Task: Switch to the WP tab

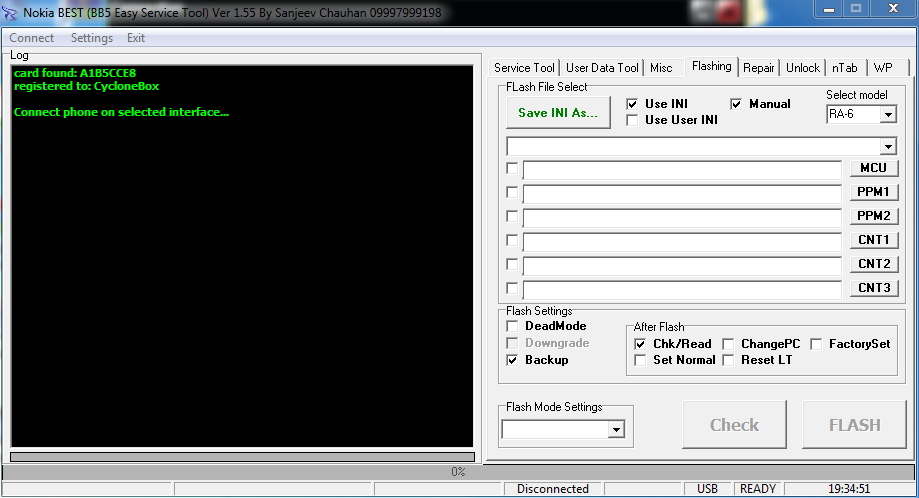Action: click(x=883, y=68)
